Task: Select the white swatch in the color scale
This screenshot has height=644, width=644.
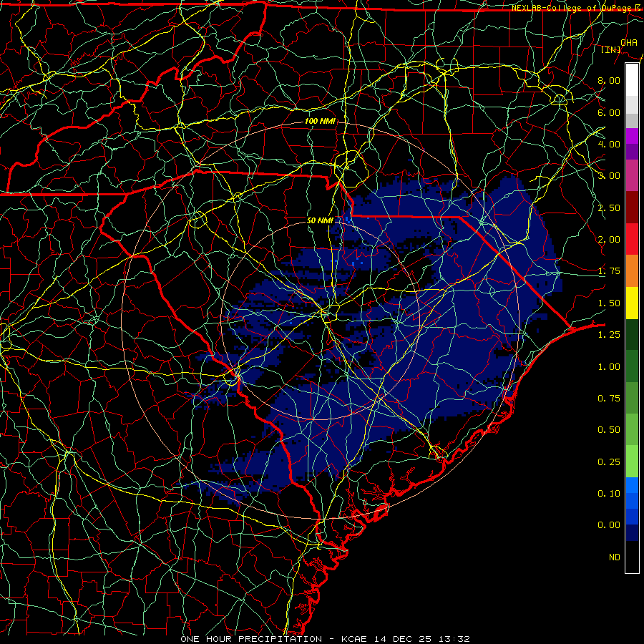Action: (x=632, y=80)
